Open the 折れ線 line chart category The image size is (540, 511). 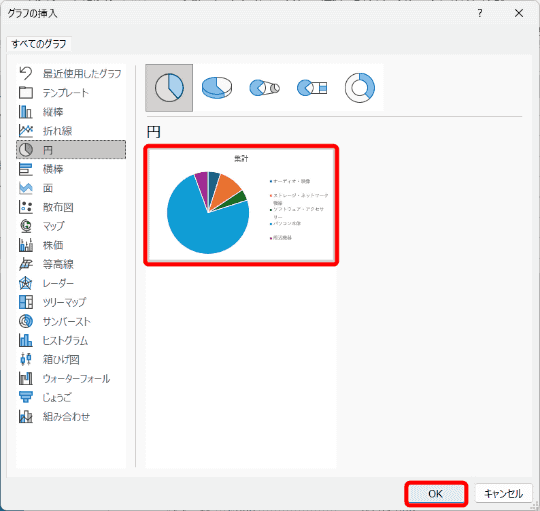pos(71,131)
